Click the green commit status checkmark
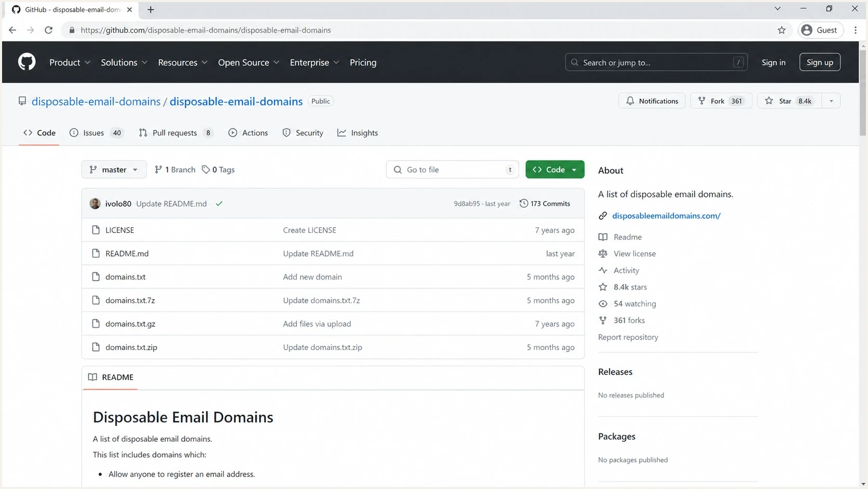The image size is (868, 489). coord(219,204)
